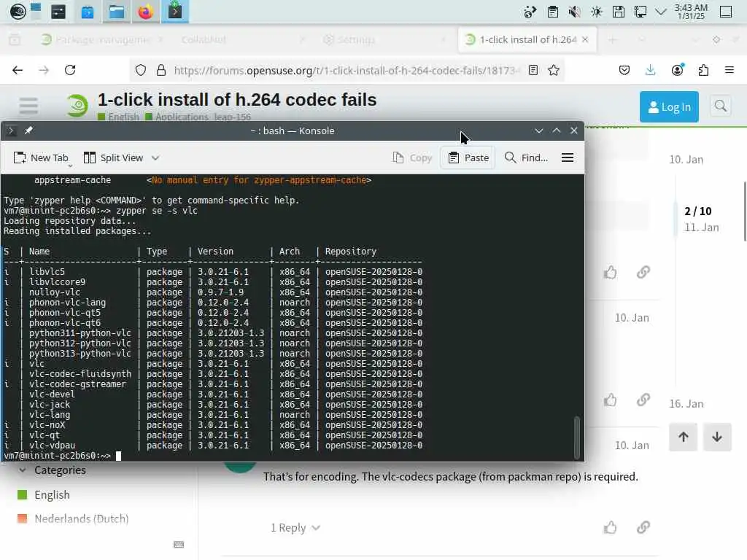Copy link of the post with 1 Reply
Image resolution: width=747 pixels, height=560 pixels.
[643, 528]
